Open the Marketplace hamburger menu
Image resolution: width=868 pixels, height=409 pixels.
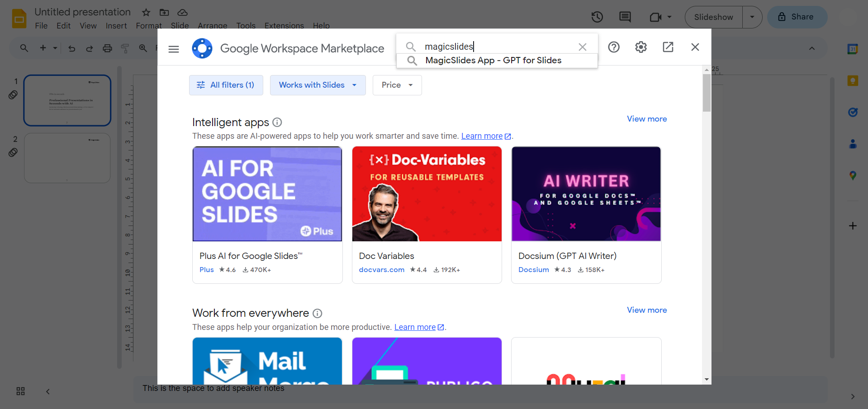pos(174,49)
